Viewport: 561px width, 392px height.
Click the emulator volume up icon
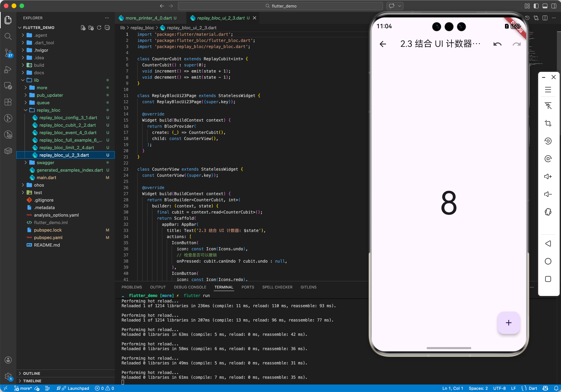[x=548, y=176]
